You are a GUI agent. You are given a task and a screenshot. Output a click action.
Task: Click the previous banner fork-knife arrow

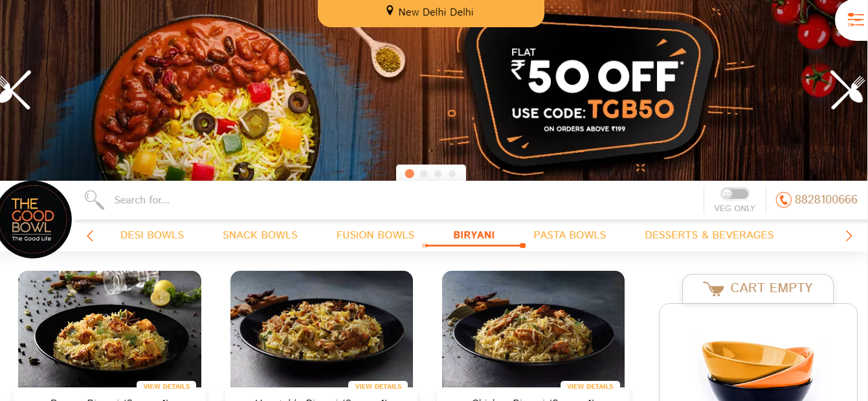(x=14, y=90)
